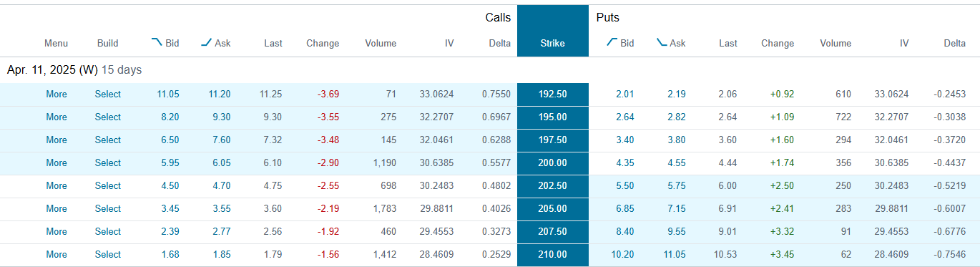
Task: Click the 202.50 strike cell
Action: point(552,185)
